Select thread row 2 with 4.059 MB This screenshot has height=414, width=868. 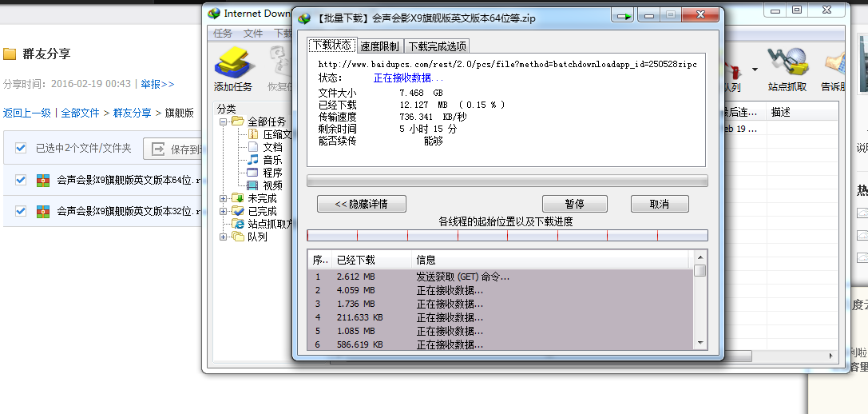tap(501, 290)
